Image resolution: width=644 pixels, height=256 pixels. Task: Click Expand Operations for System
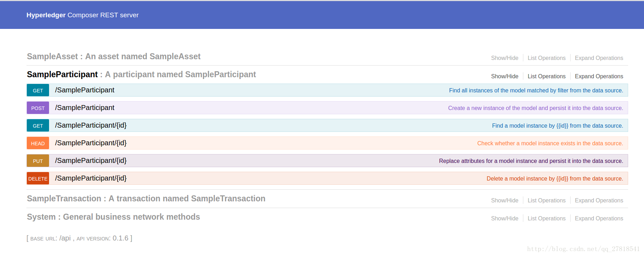599,219
